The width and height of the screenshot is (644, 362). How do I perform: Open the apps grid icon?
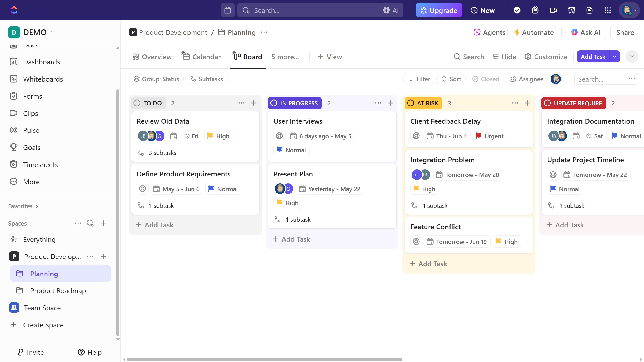608,10
